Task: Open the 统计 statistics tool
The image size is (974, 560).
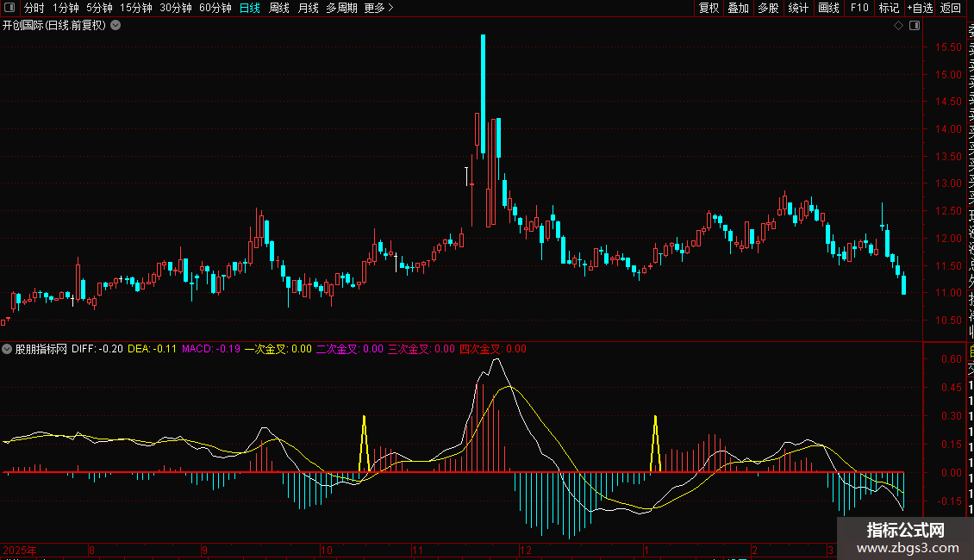Action: point(798,9)
